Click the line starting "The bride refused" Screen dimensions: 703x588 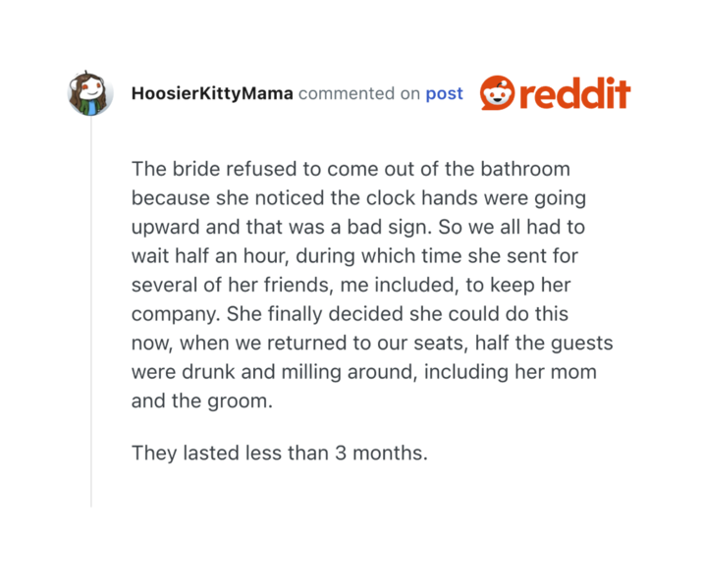351,169
